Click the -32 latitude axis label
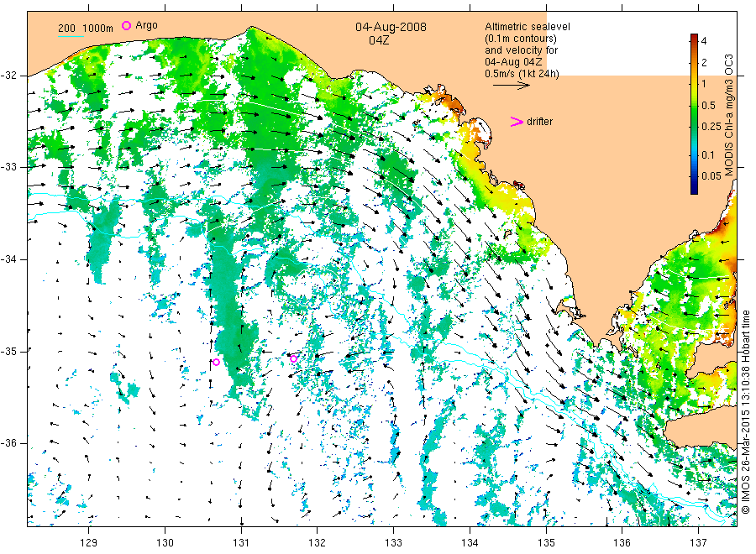This screenshot has width=756, height=554. click(x=14, y=76)
